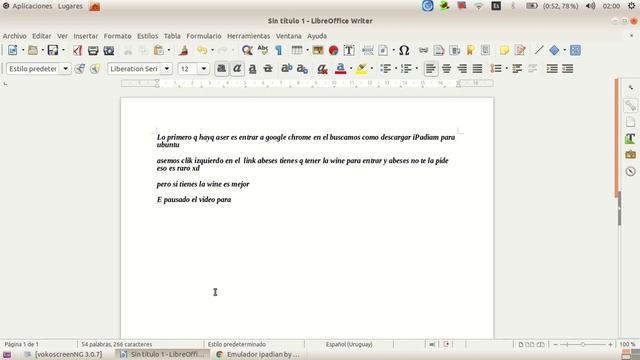Toggle Strikethrough formatting

pos(268,69)
